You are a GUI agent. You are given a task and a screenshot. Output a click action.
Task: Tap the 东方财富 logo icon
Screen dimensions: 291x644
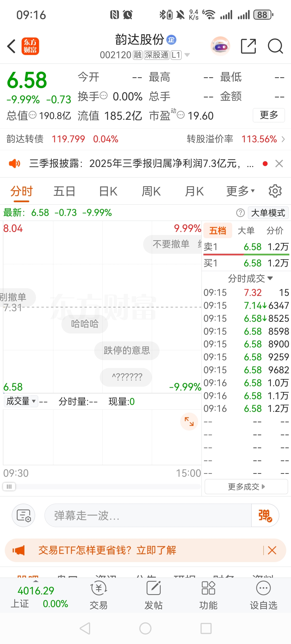[x=30, y=46]
